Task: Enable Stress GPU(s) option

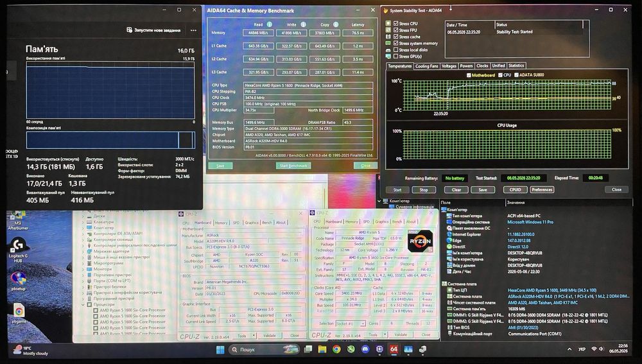Action: click(x=396, y=56)
